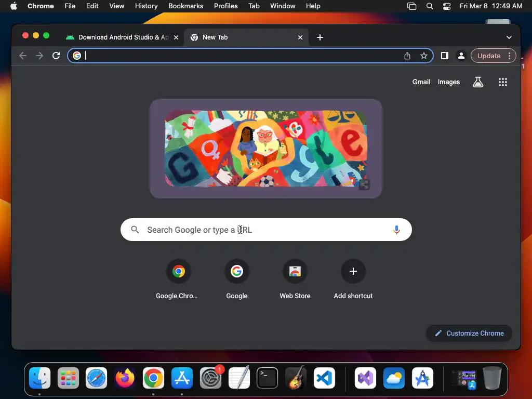Open Search Labs flask icon

point(478,82)
